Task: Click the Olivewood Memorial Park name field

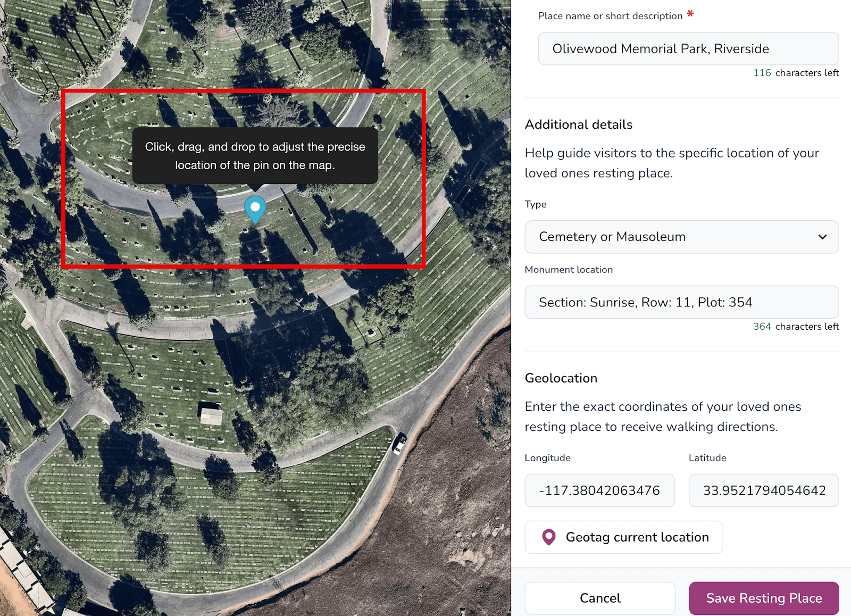Action: click(x=688, y=48)
